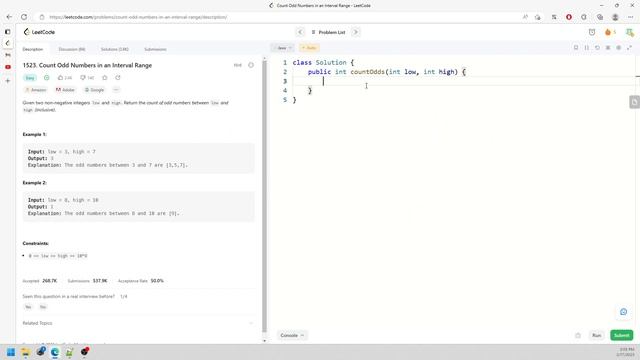Toggle the Auto button in editor toolbar
Viewport: 640px width, 360px height.
[309, 48]
